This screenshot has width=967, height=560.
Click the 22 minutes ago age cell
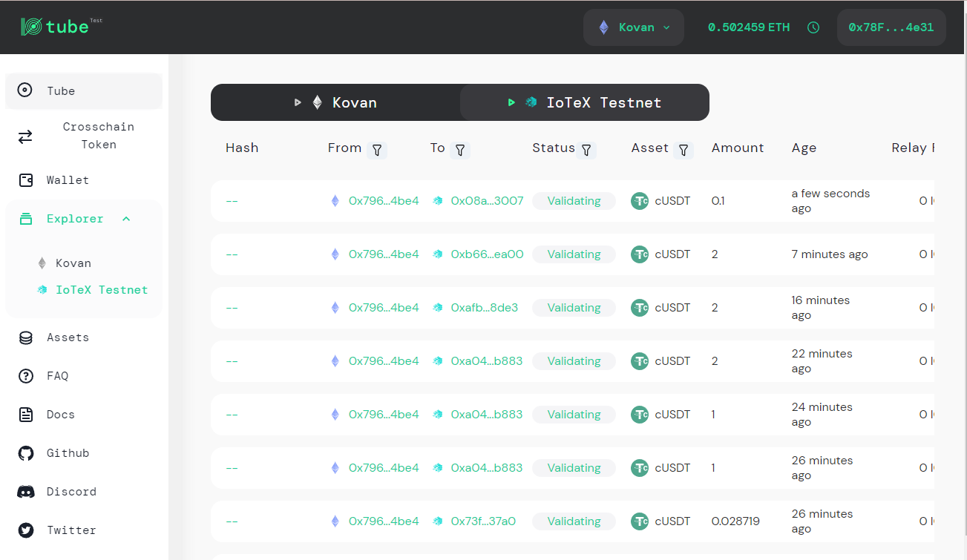822,361
